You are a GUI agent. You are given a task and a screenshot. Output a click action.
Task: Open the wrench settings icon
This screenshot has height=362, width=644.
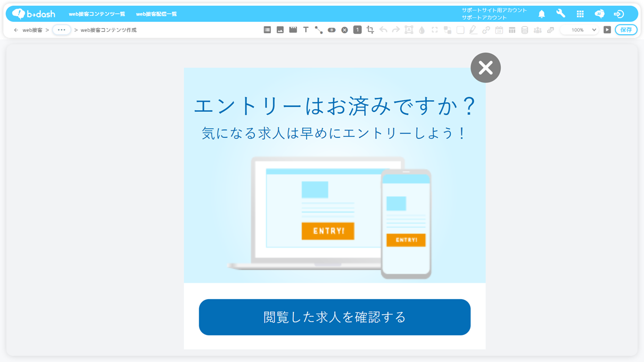click(560, 14)
